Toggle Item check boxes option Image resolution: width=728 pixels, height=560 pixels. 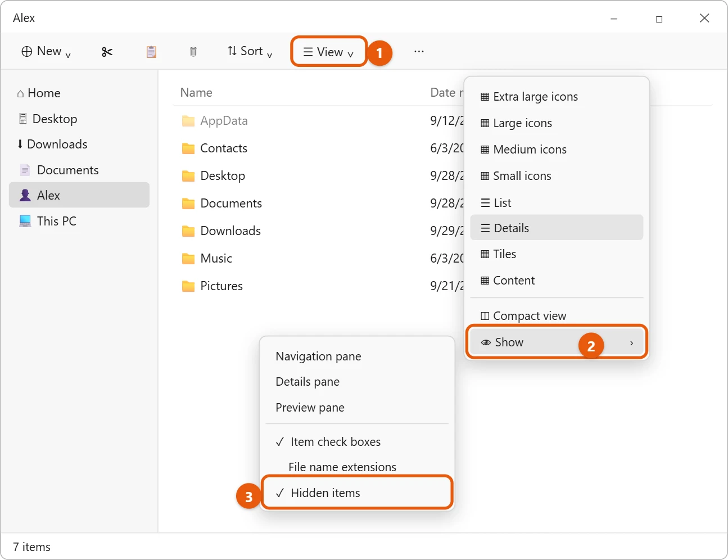coord(357,442)
